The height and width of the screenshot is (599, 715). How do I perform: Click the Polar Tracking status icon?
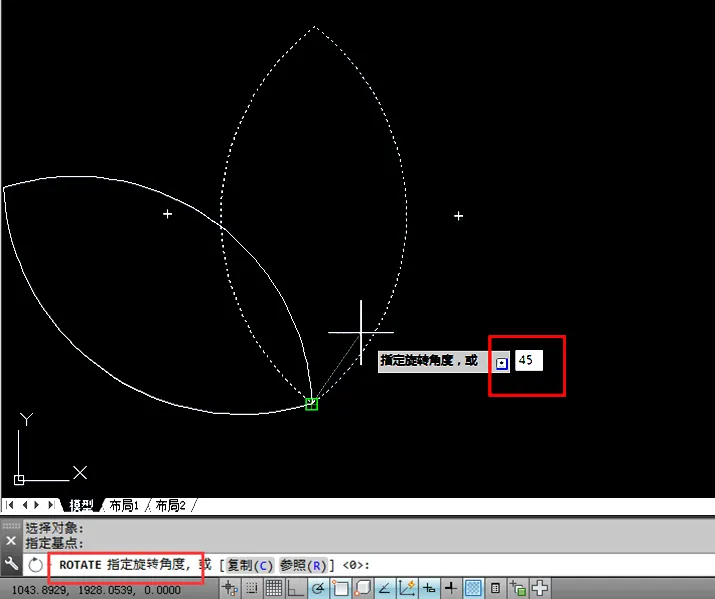319,588
